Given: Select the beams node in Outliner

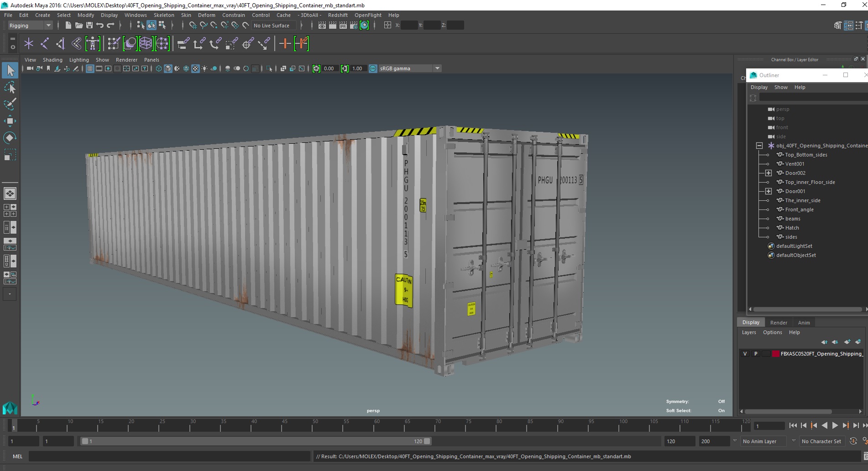Looking at the screenshot, I should pyautogui.click(x=793, y=219).
